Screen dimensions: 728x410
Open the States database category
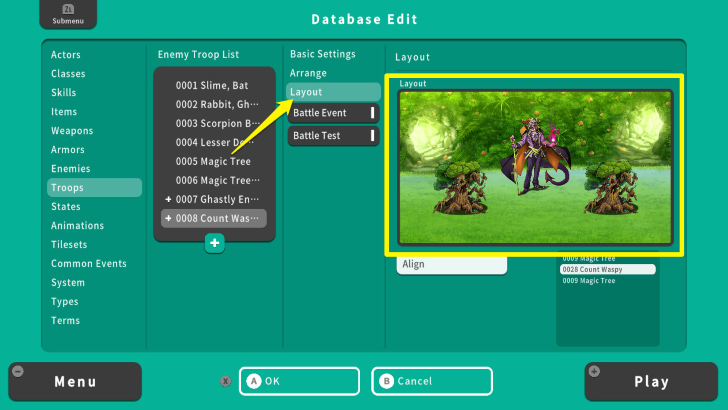point(65,207)
